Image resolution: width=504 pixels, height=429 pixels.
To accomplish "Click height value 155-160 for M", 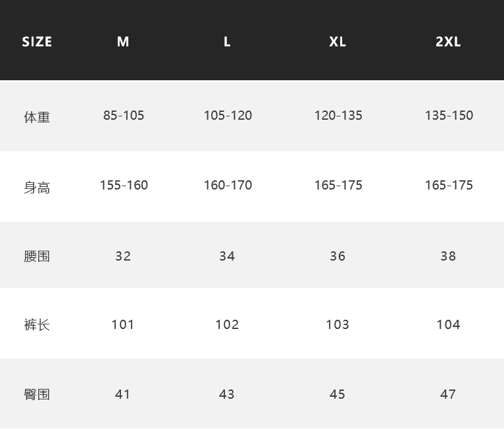I will click(124, 185).
